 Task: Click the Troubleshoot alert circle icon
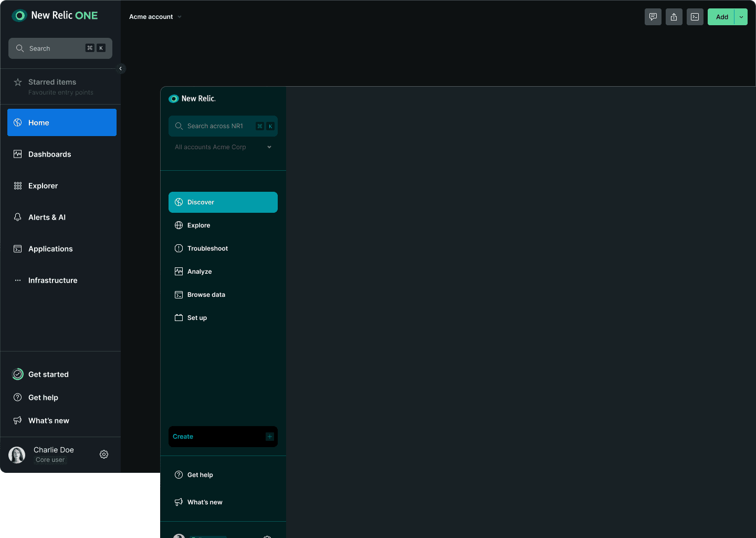pos(178,249)
